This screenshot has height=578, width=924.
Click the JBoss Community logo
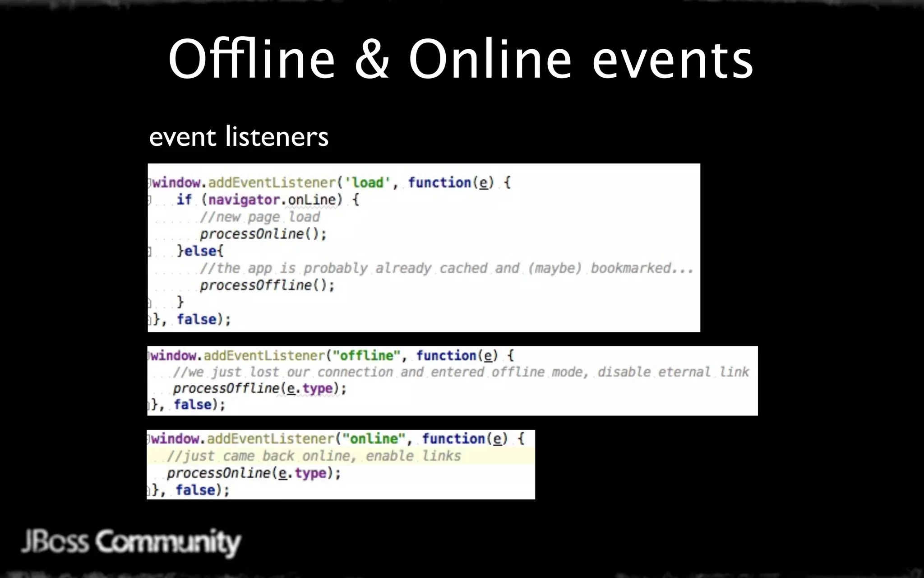[131, 542]
